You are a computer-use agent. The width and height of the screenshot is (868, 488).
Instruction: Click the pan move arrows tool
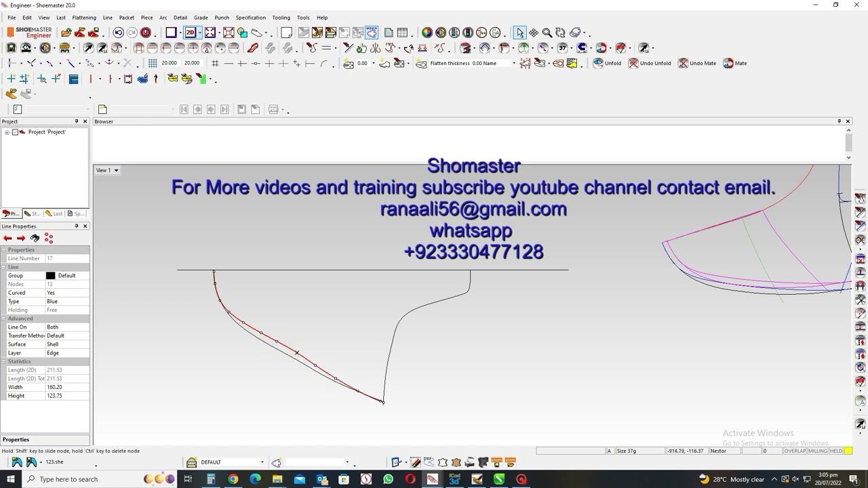point(534,33)
